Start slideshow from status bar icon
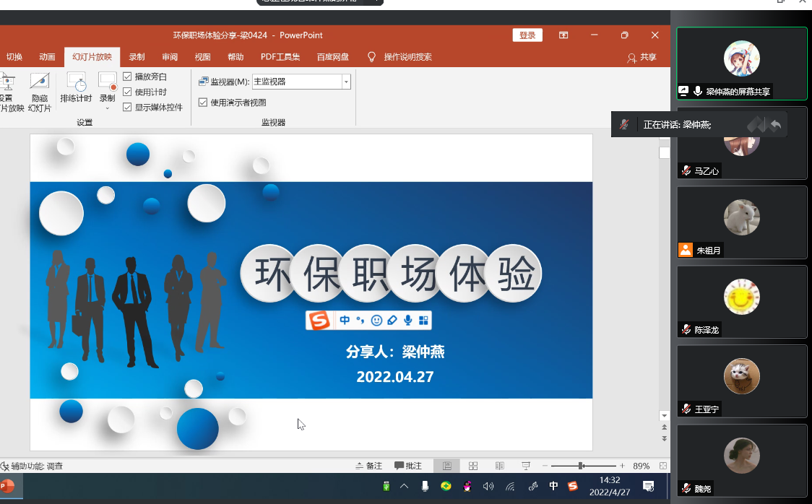Image resolution: width=812 pixels, height=504 pixels. point(526,466)
